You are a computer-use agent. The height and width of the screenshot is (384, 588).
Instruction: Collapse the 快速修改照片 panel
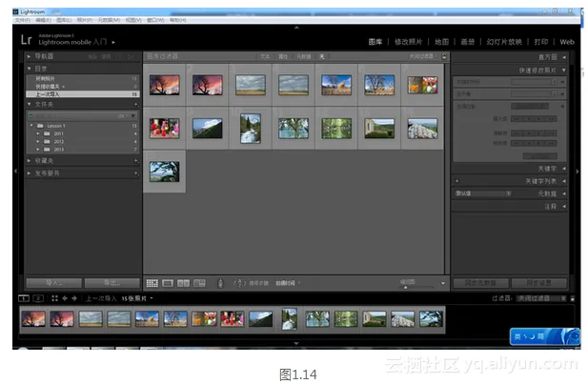[x=564, y=71]
